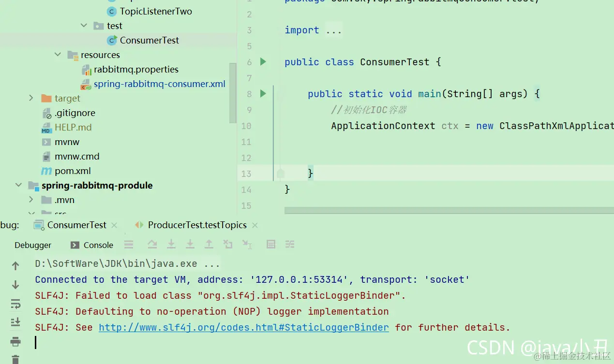The width and height of the screenshot is (614, 364).
Task: Click the console Down arrow icon
Action: tap(15, 285)
